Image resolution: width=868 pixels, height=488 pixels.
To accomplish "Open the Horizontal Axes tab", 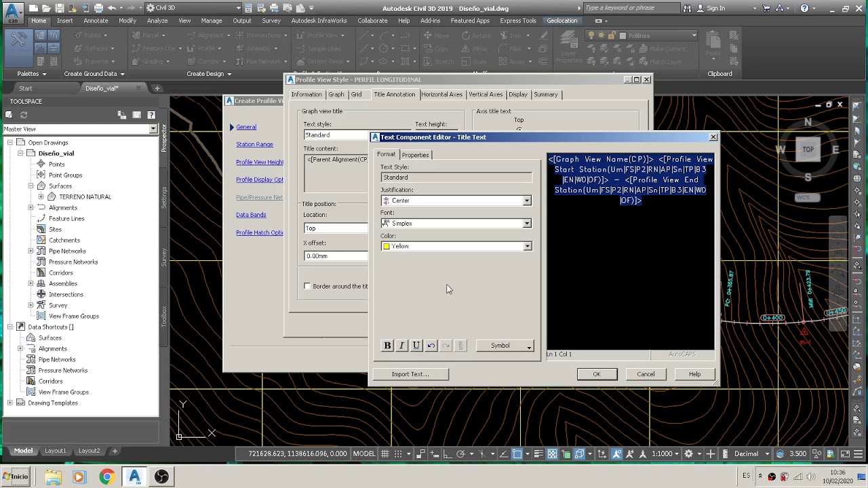I will (441, 94).
